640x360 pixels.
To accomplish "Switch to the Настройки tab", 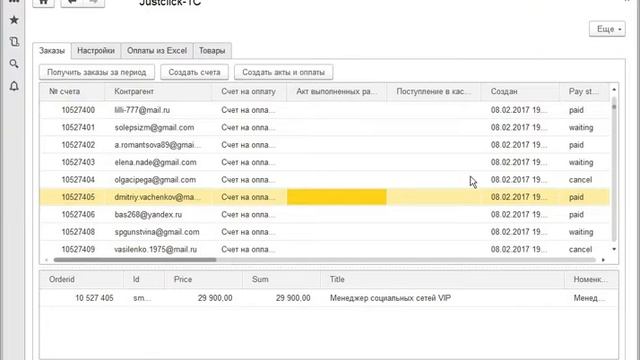I will [x=96, y=51].
